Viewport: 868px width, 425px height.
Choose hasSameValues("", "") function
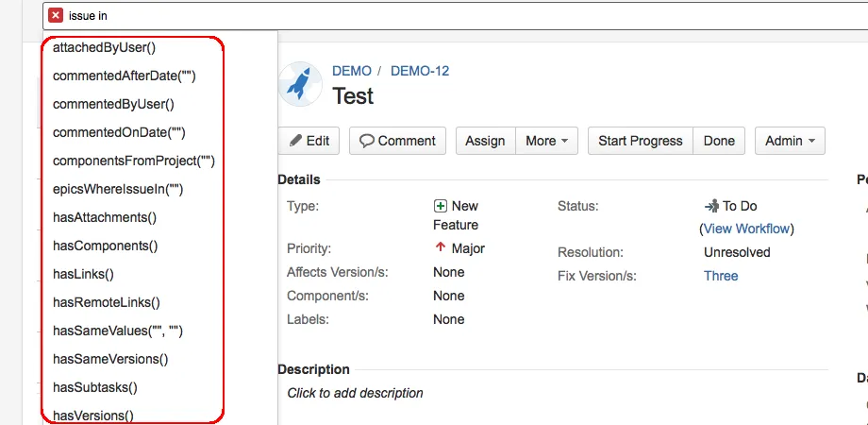[x=117, y=331]
